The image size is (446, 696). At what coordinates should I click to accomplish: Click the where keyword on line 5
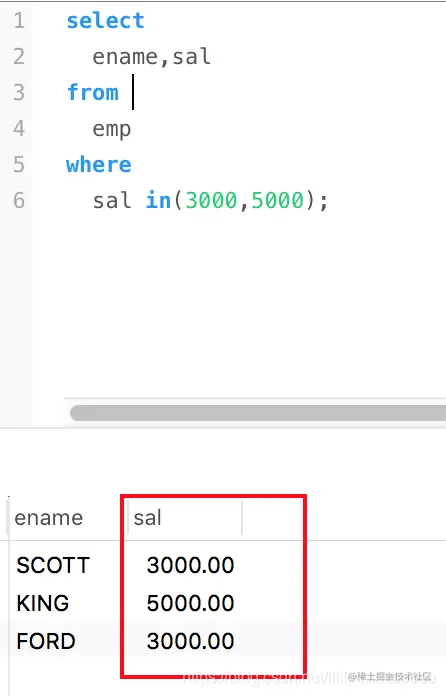click(99, 164)
